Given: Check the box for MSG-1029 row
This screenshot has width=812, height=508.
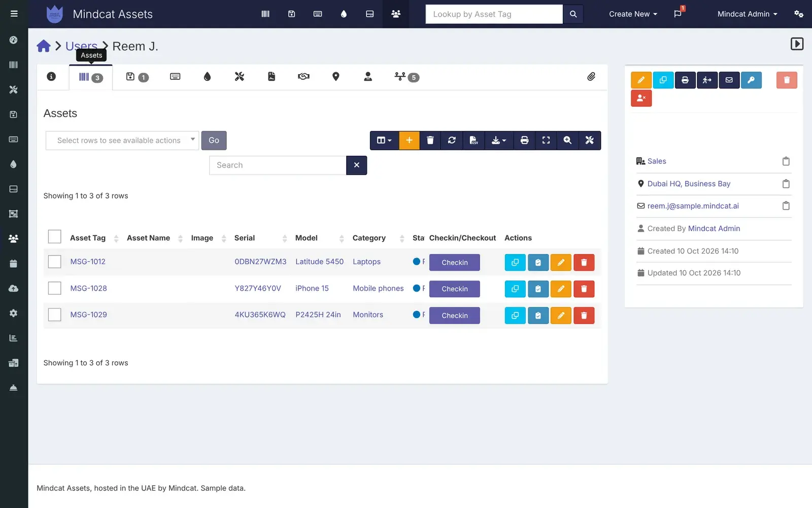Looking at the screenshot, I should click(54, 314).
